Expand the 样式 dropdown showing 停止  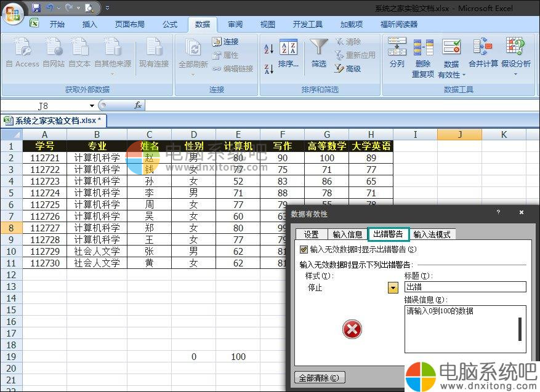pyautogui.click(x=393, y=287)
